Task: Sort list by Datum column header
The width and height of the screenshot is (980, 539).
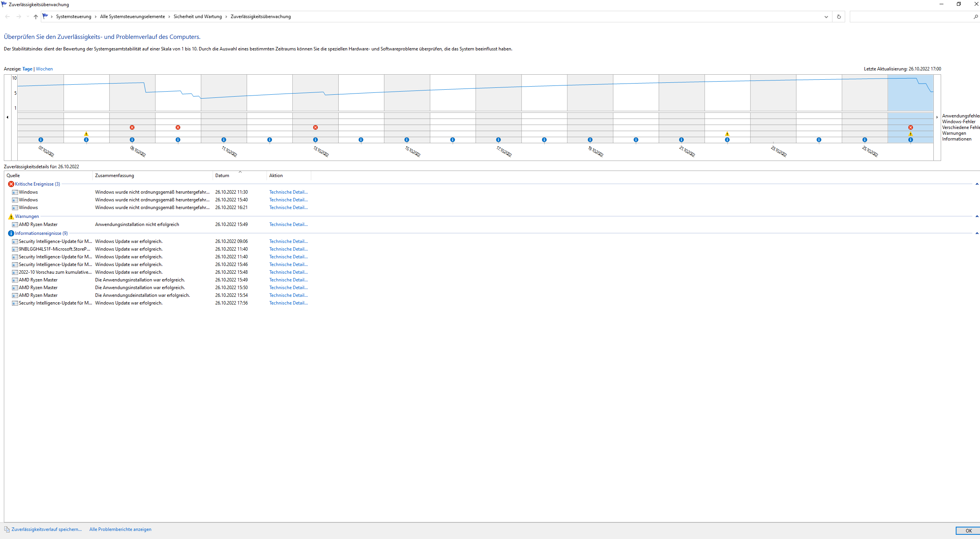Action: 222,176
